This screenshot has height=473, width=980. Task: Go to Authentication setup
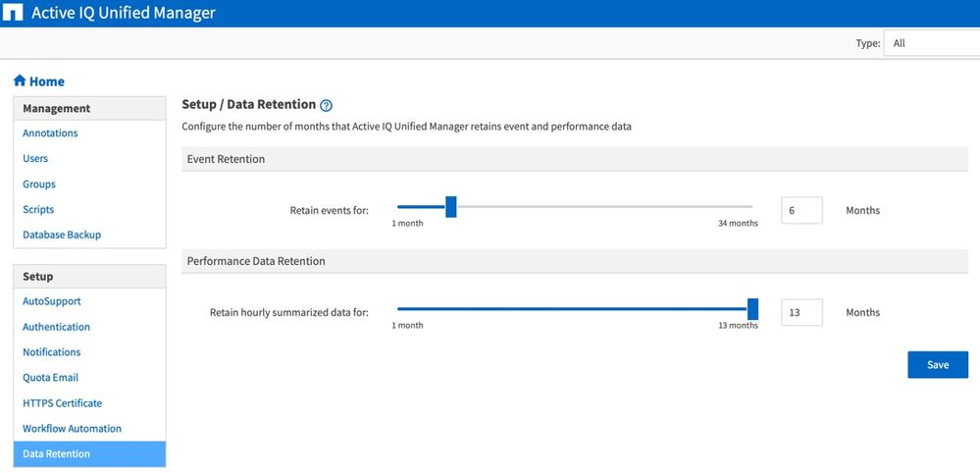click(56, 327)
